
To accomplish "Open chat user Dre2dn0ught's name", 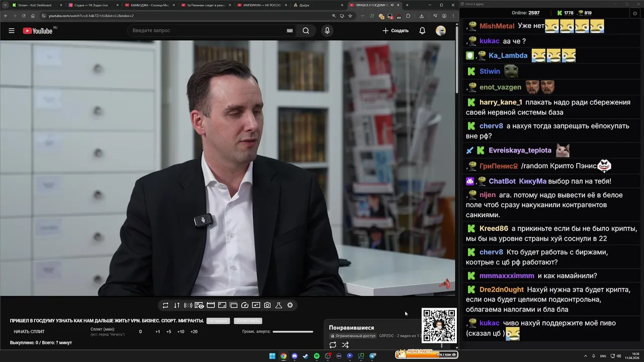I will pos(501,290).
